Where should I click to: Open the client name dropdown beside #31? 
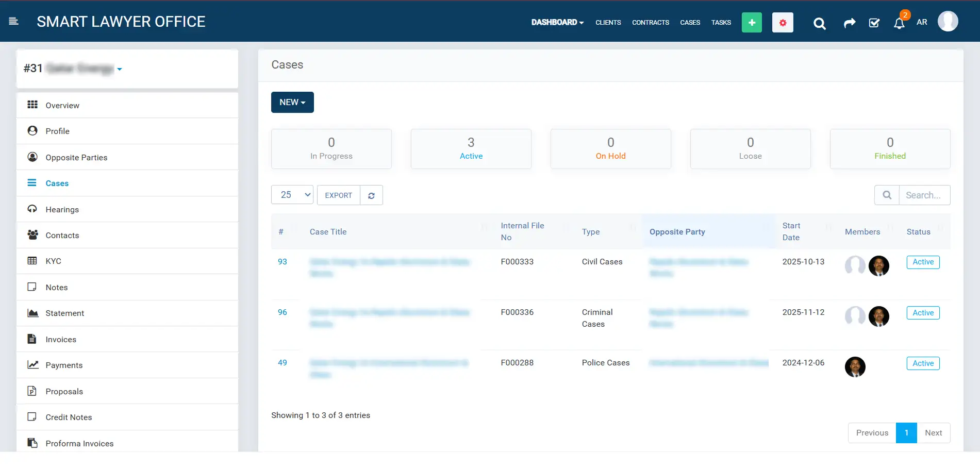click(x=120, y=69)
